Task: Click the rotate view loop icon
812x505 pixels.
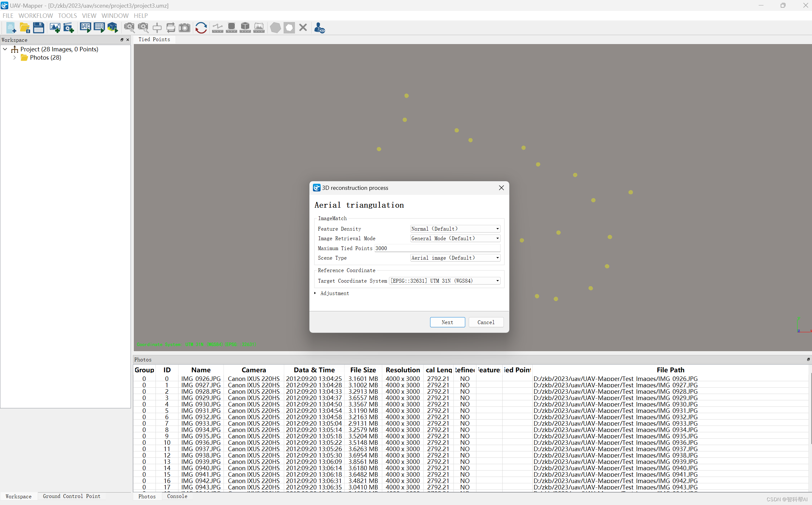Action: pyautogui.click(x=171, y=28)
